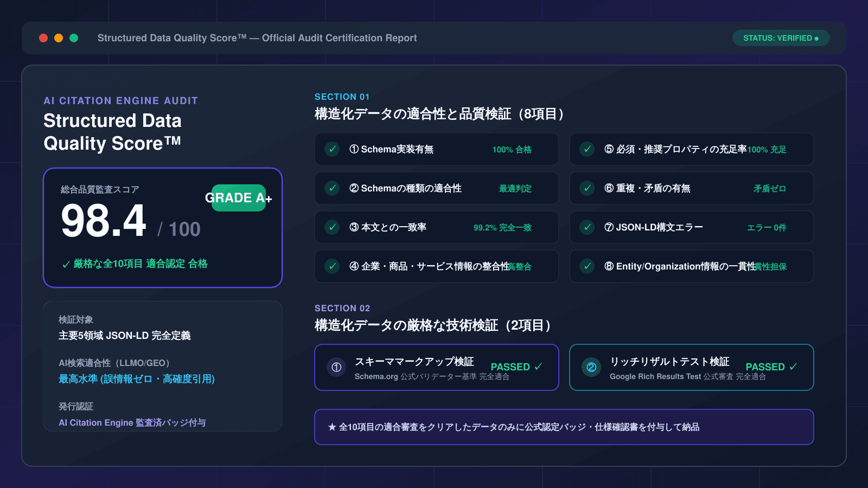Click the check icon for 本文との一致率
The height and width of the screenshot is (488, 868).
332,227
